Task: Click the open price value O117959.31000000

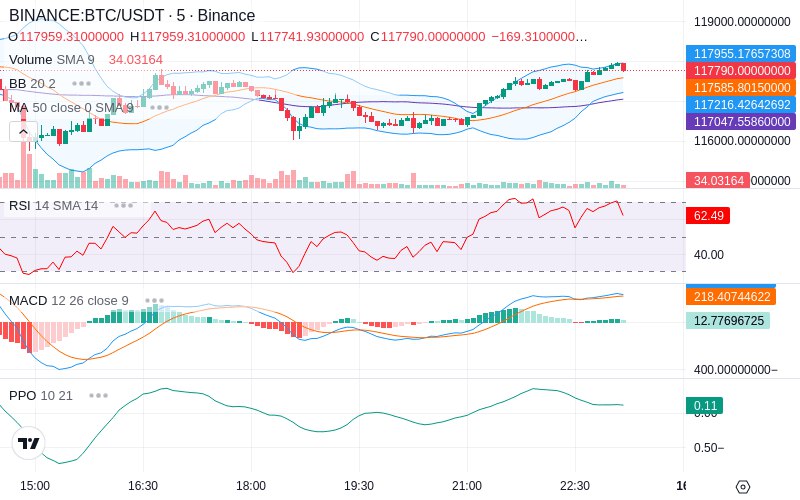Action: coord(66,37)
